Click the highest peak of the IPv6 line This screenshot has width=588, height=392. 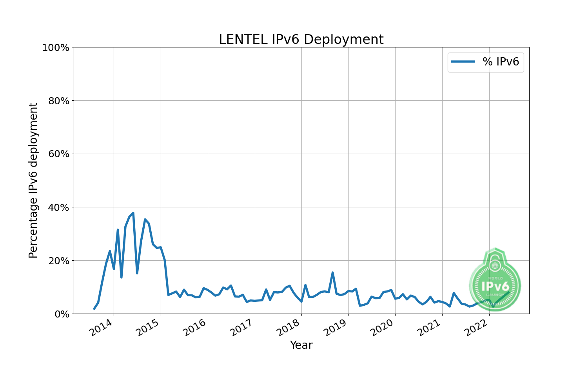click(133, 213)
